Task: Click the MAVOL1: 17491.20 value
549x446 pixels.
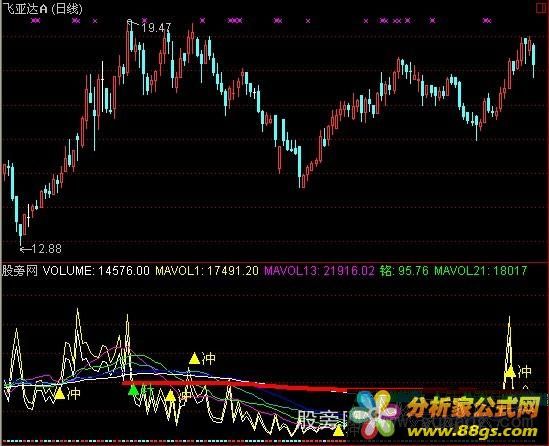Action: tap(207, 271)
